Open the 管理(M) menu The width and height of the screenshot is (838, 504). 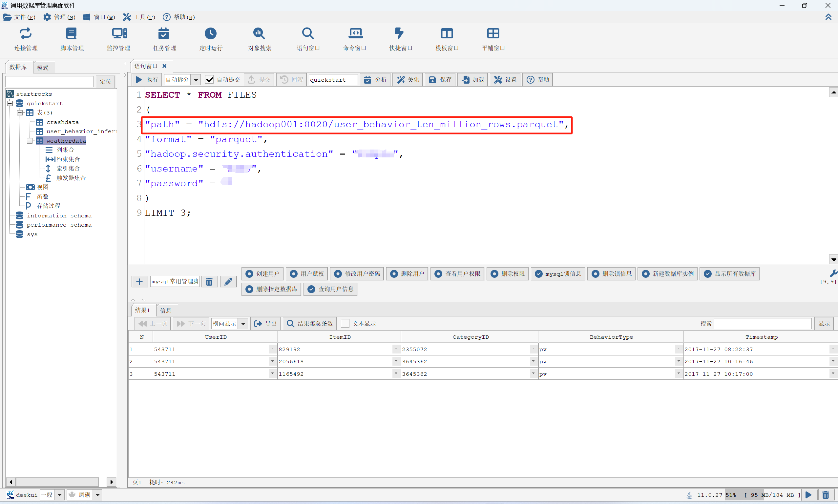tap(60, 17)
